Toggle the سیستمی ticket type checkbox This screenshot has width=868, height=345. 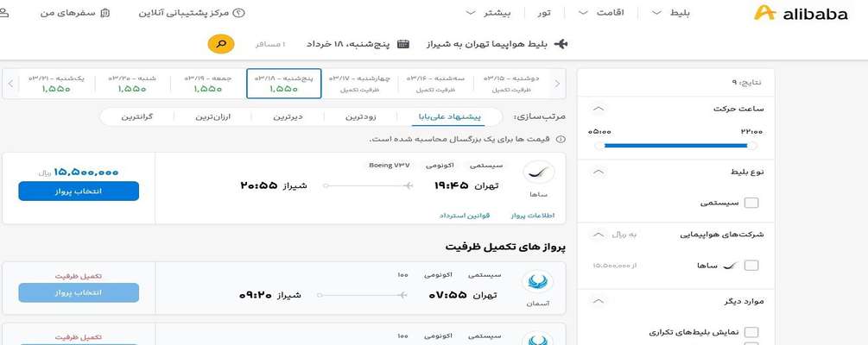pyautogui.click(x=751, y=203)
